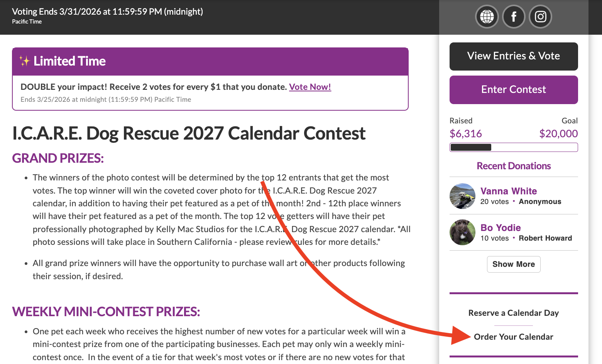Click the sparkle icon beside Limited Time
602x364 pixels.
(25, 61)
